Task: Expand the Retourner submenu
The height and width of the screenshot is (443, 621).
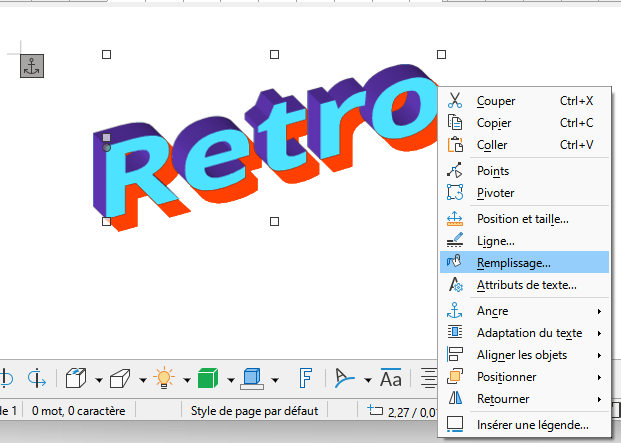Action: pyautogui.click(x=524, y=399)
